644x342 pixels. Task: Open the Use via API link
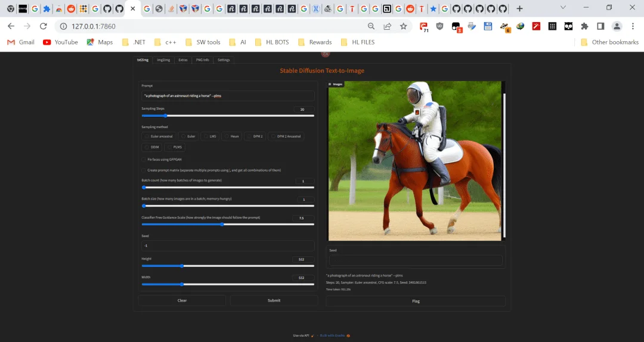tap(304, 335)
